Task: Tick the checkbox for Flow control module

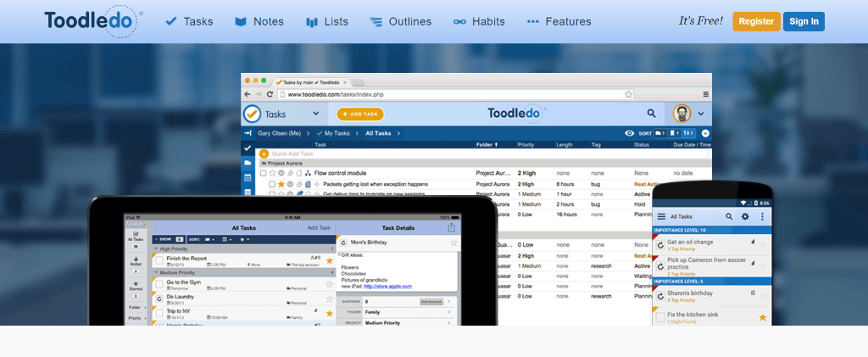Action: point(263,173)
